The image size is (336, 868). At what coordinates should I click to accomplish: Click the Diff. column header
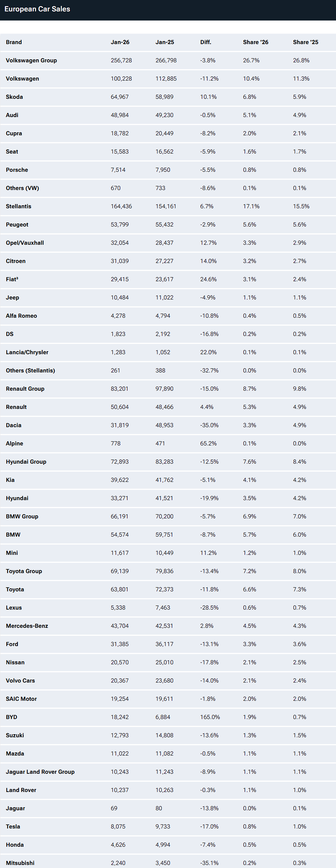click(x=206, y=42)
